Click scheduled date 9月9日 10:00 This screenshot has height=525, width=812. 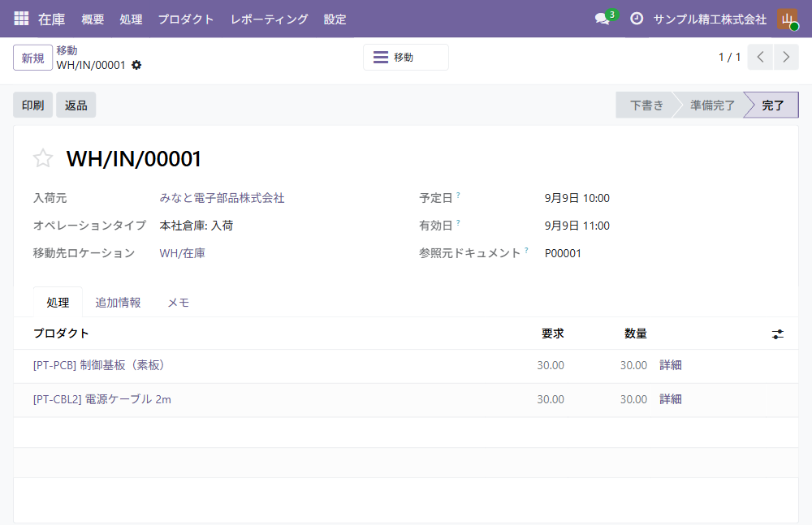577,198
